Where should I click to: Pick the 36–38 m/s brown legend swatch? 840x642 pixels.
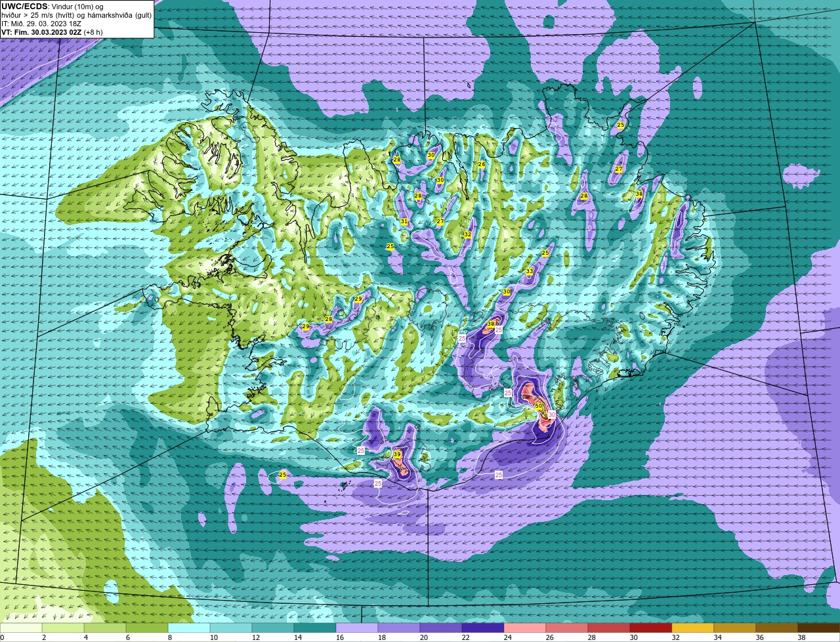coord(777,628)
